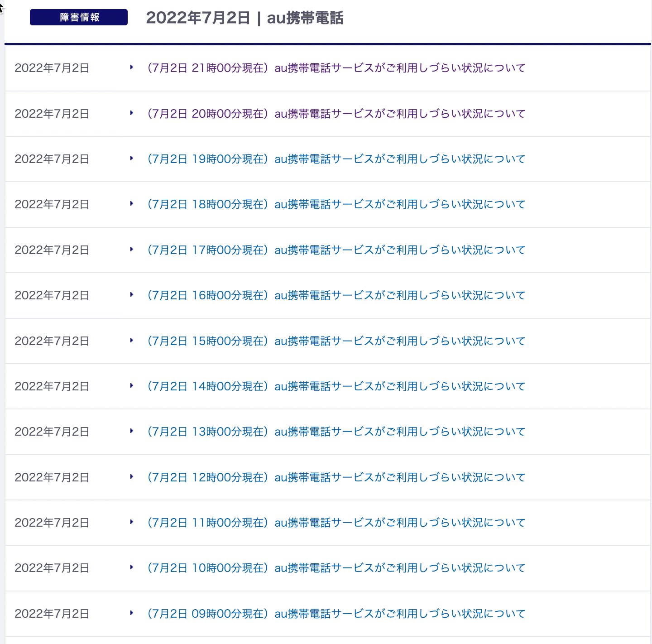Viewport: 652px width, 644px height.
Task: Click the 2022年7月2日 date in the 17時00分 row
Action: tap(52, 250)
